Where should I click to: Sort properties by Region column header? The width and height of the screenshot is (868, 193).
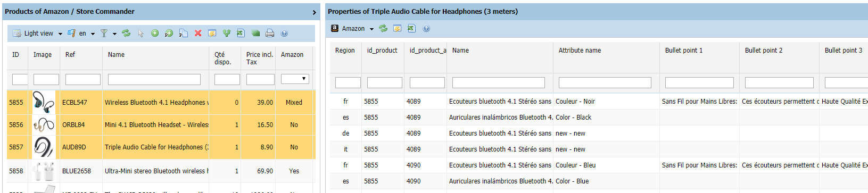[346, 57]
